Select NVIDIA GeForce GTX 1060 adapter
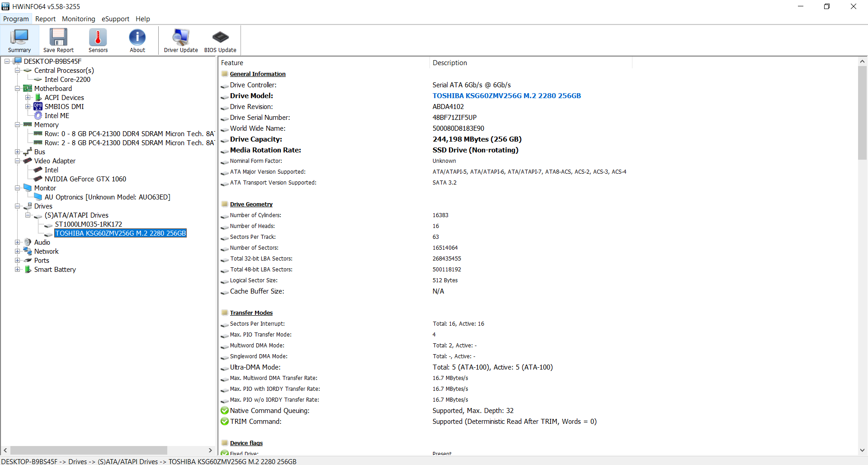Screen dimensions: 868x465 (x=85, y=179)
